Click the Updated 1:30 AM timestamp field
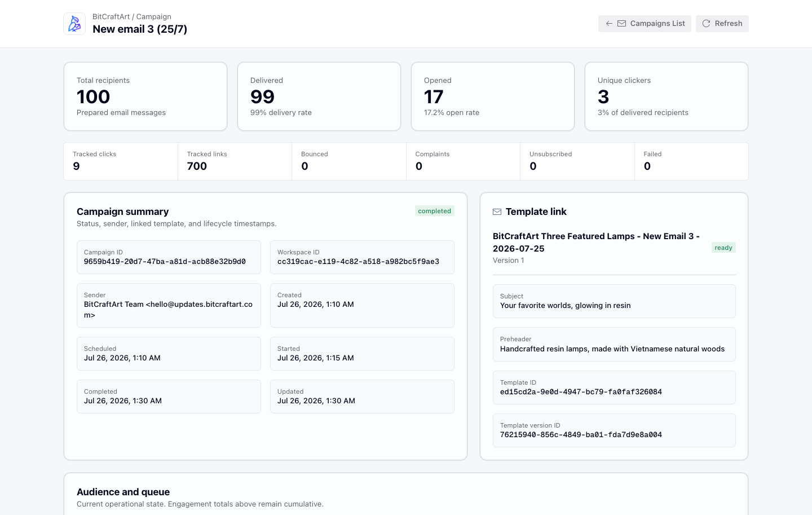This screenshot has width=812, height=515. pyautogui.click(x=362, y=397)
